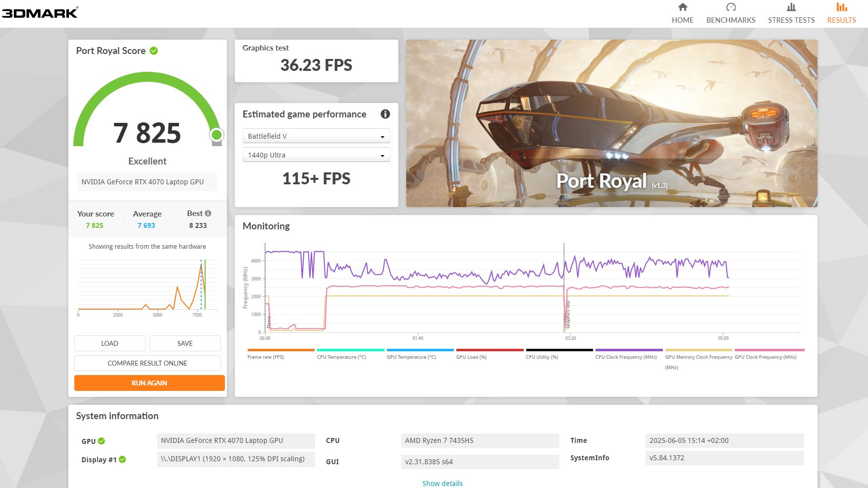This screenshot has height=488, width=868.
Task: Open the Home page icon
Action: pyautogui.click(x=682, y=7)
